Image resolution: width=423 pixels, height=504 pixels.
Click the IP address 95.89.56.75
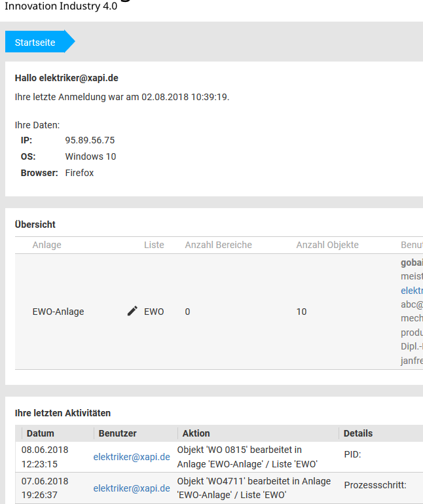point(90,140)
